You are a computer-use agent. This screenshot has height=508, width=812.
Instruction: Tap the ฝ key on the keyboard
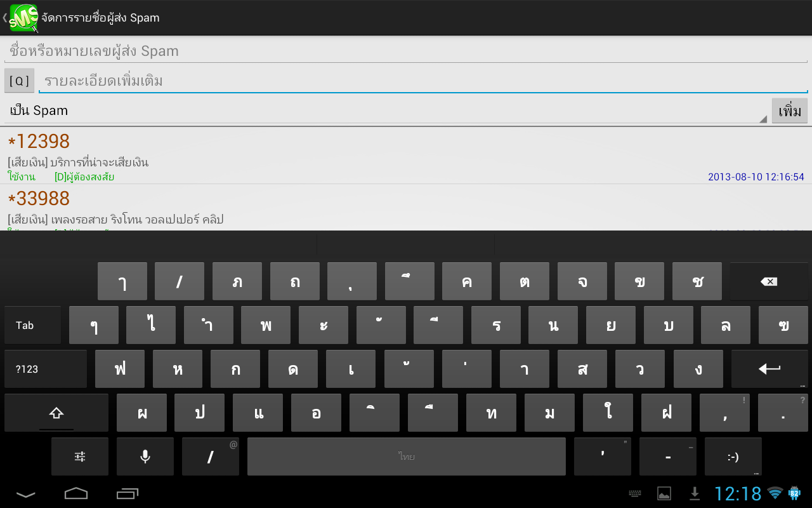(667, 413)
